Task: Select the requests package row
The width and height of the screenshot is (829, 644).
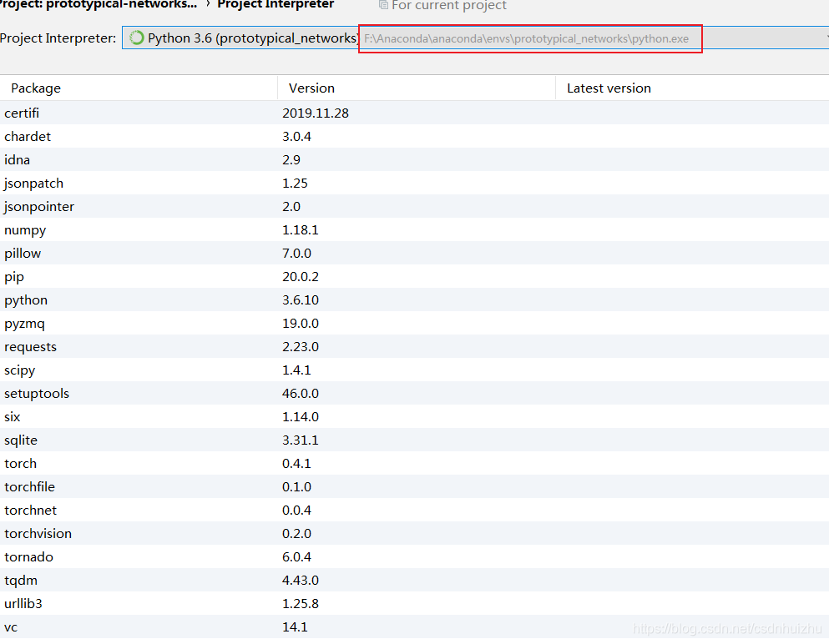Action: (414, 346)
